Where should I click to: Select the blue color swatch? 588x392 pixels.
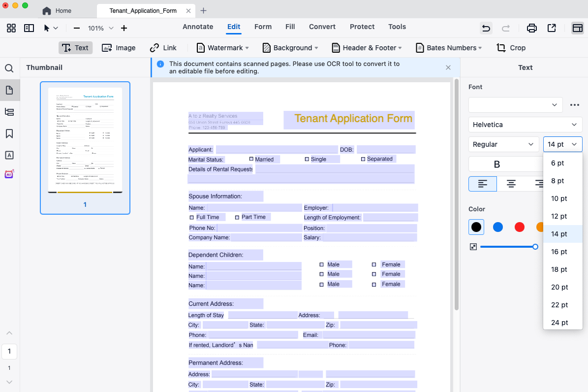[498, 227]
